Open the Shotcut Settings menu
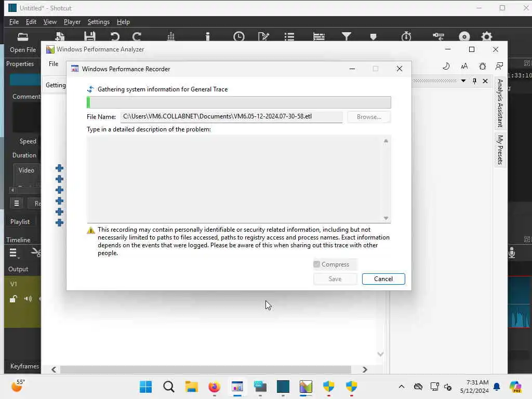532x399 pixels. [x=98, y=22]
